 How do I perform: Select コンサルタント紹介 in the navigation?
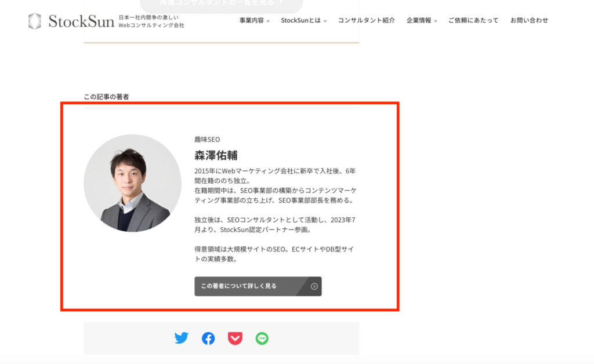tap(366, 20)
